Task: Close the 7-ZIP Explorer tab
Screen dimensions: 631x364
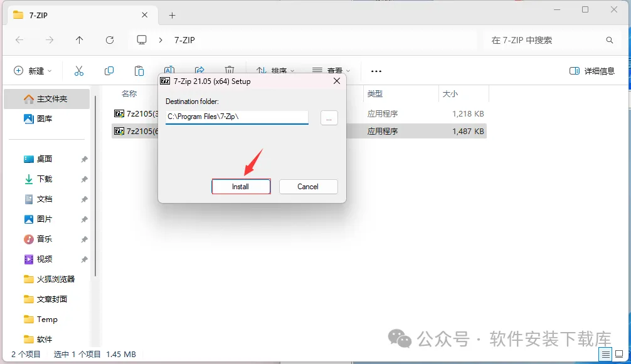Action: 144,15
